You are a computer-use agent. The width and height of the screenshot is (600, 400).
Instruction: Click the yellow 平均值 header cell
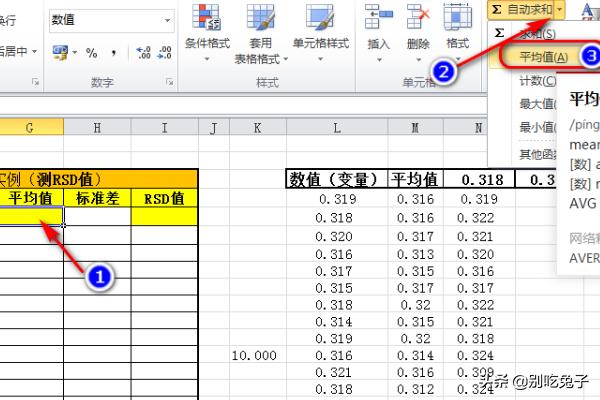(x=31, y=198)
